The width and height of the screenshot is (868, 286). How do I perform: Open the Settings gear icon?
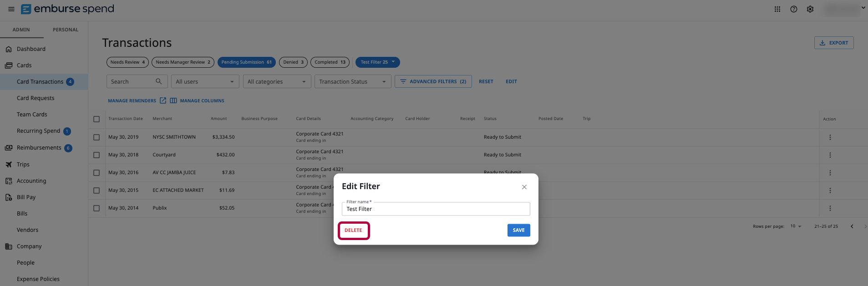810,9
